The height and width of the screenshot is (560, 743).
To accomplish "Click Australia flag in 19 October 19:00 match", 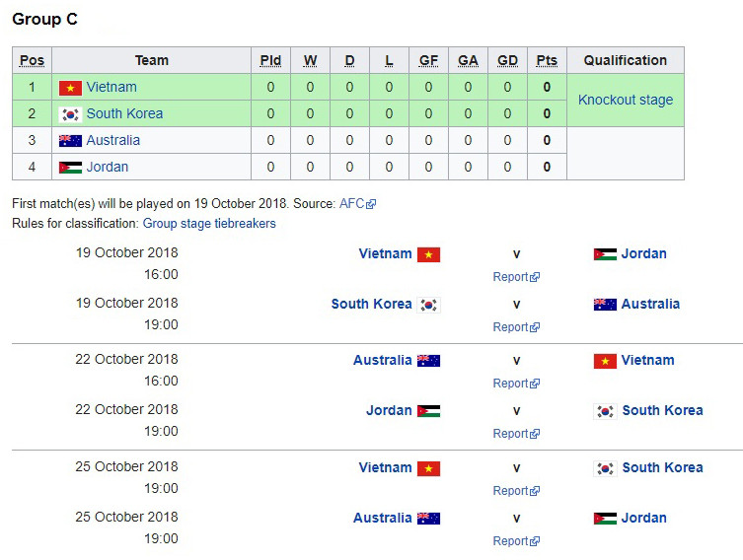I will coord(605,305).
